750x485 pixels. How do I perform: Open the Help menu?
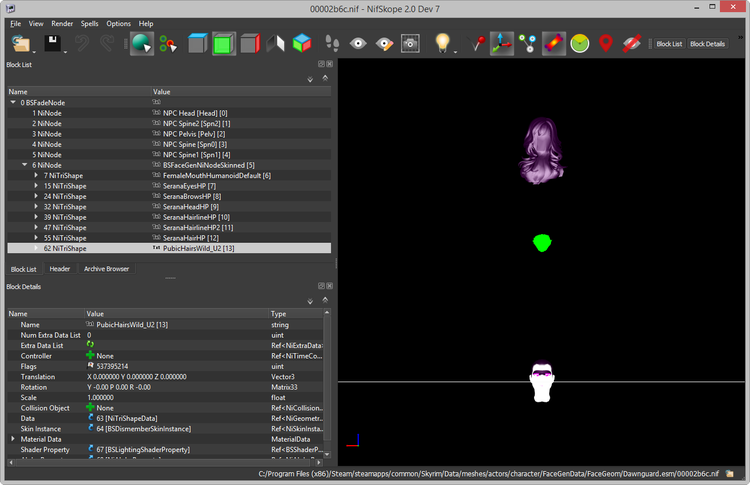(x=146, y=23)
